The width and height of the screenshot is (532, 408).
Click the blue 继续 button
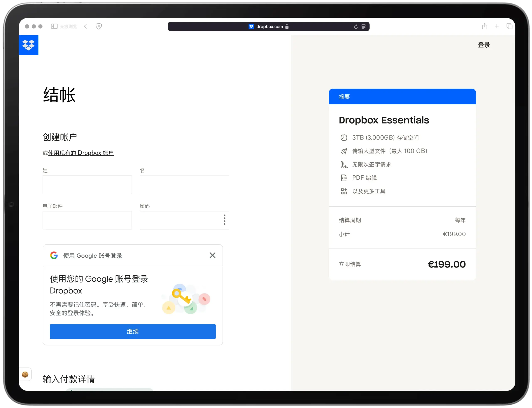coord(133,331)
